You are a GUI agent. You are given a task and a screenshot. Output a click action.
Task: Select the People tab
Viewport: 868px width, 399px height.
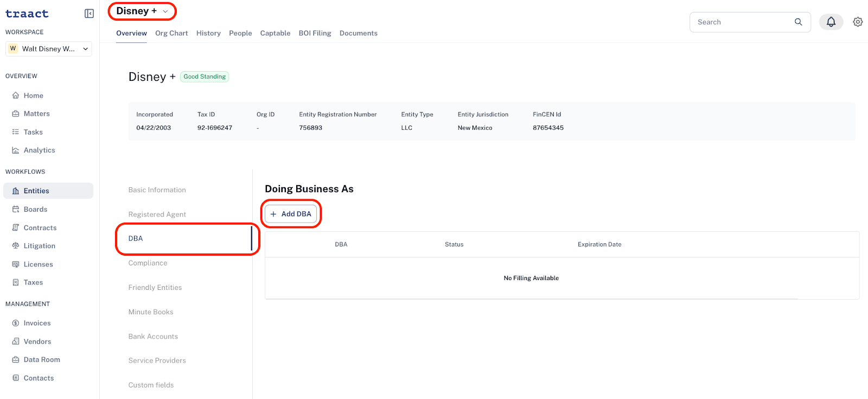coord(240,33)
